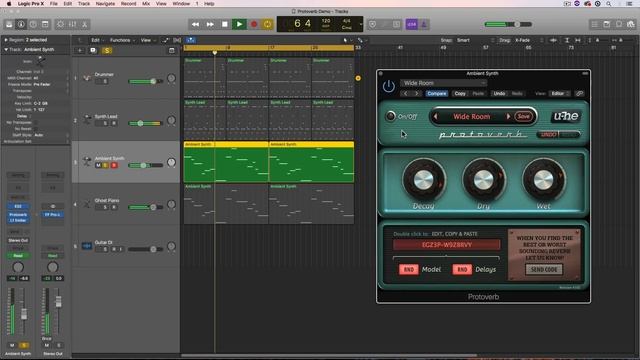This screenshot has width=640, height=360.
Task: Click the Copy button in plugin header
Action: pyautogui.click(x=460, y=93)
